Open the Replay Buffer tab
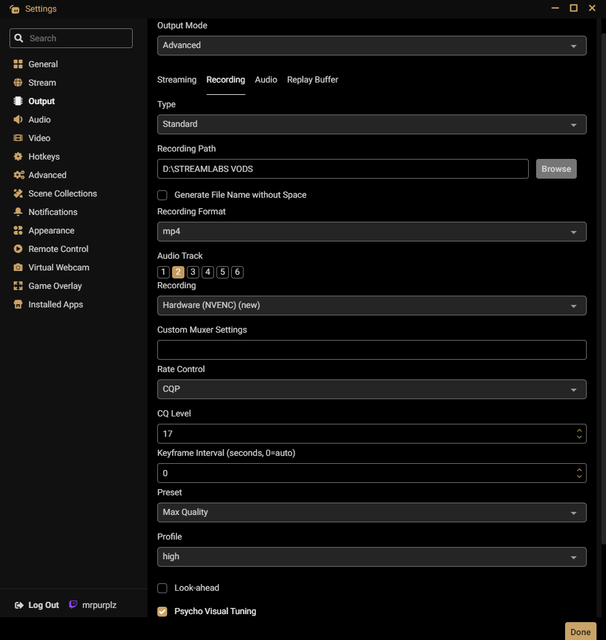 313,80
